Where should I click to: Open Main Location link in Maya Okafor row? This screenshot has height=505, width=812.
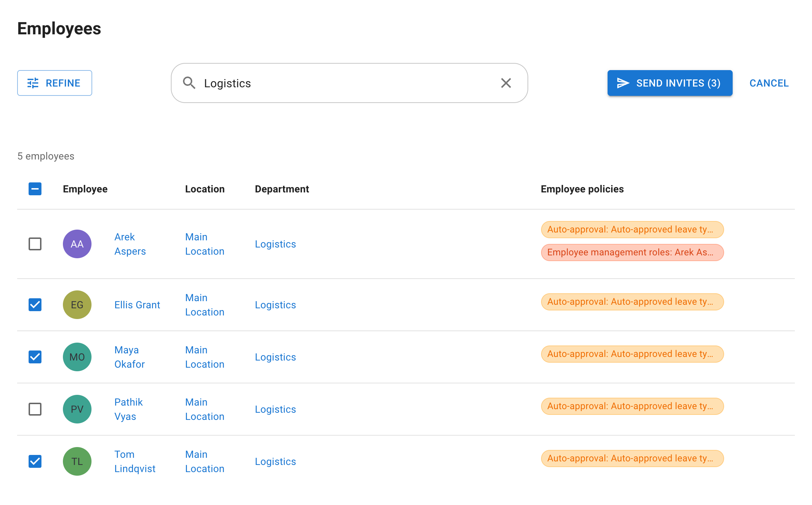point(205,357)
